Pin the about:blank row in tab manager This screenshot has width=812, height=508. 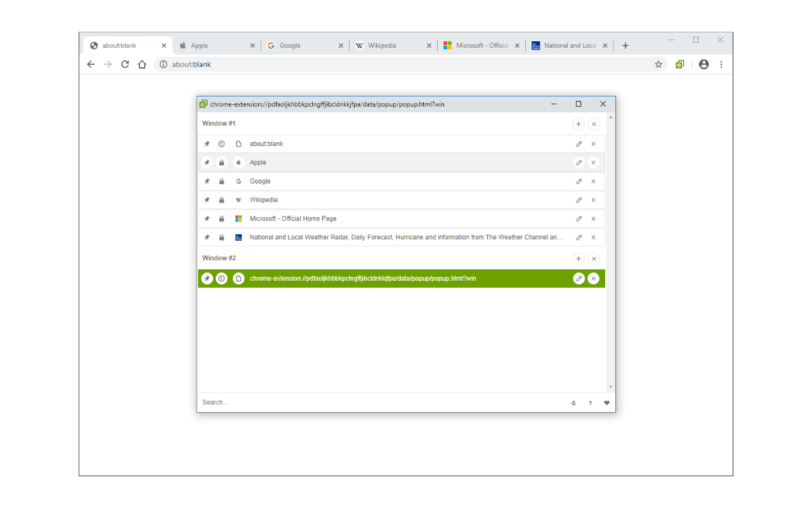coord(207,144)
